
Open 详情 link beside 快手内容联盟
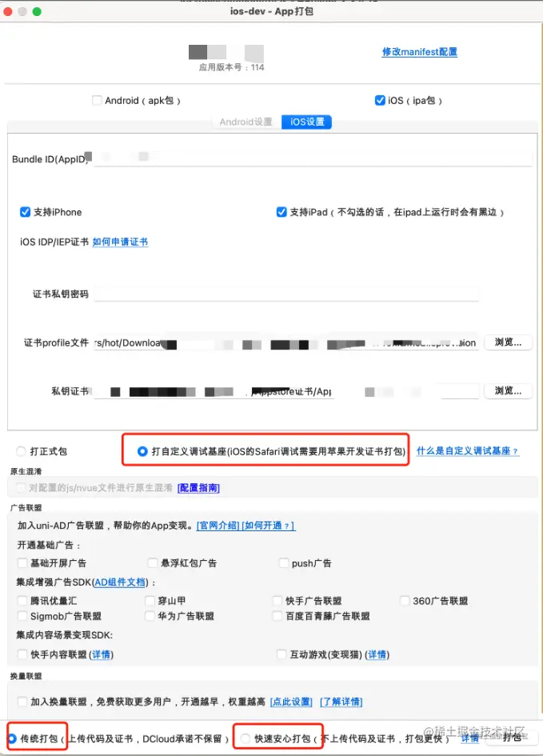pos(102,654)
